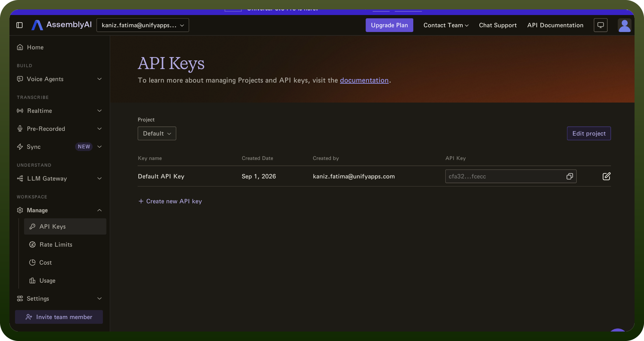644x341 pixels.
Task: Expand the Realtime section chevron
Action: (x=99, y=111)
